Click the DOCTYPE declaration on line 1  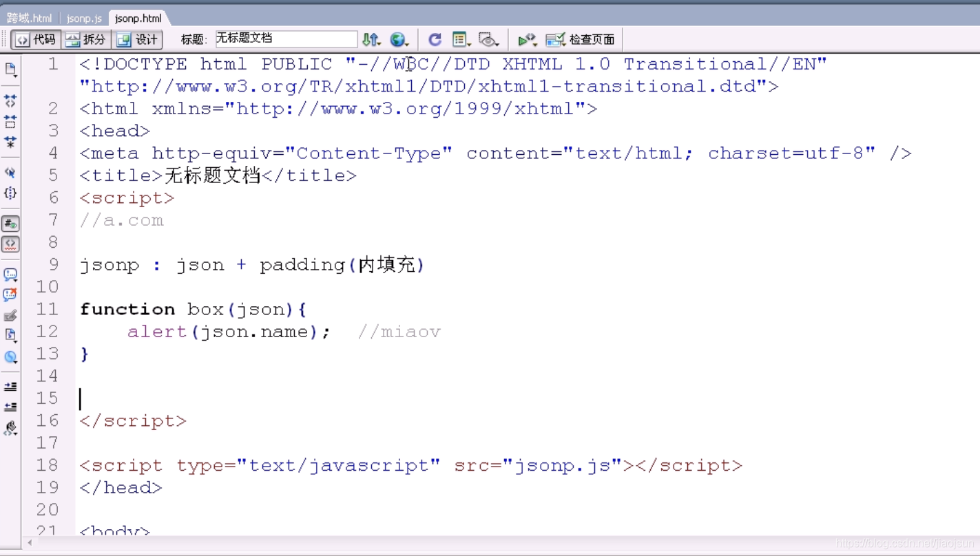(453, 65)
